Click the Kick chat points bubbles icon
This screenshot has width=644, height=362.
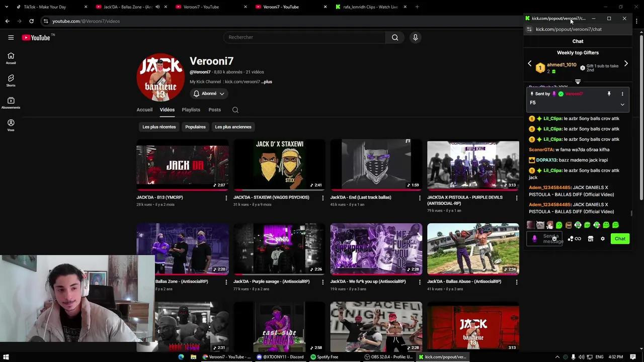(x=570, y=239)
